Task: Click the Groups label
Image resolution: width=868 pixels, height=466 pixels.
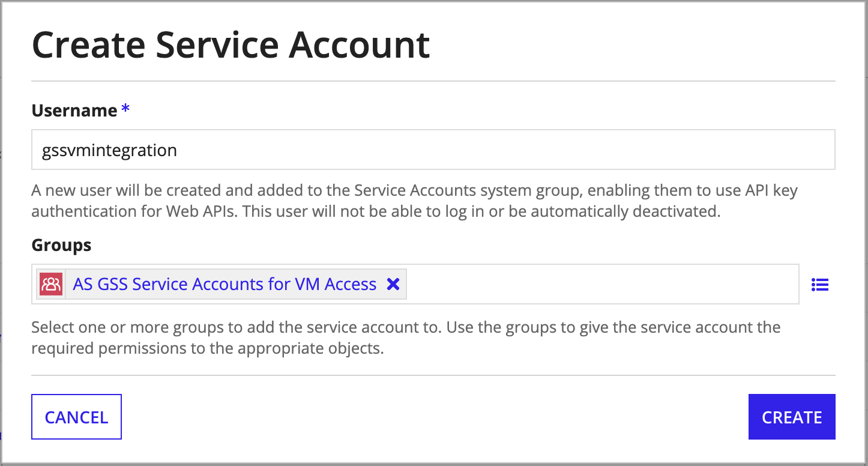Action: (x=61, y=245)
